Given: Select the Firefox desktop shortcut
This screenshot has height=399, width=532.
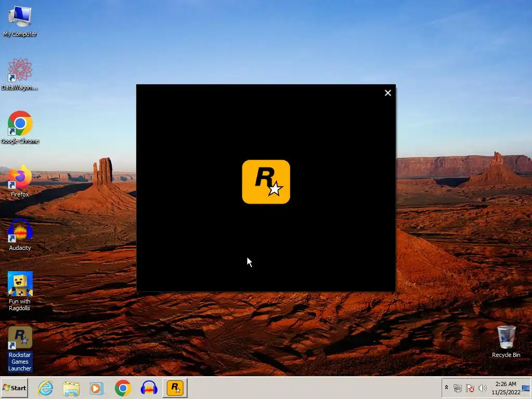Looking at the screenshot, I should pos(20,181).
